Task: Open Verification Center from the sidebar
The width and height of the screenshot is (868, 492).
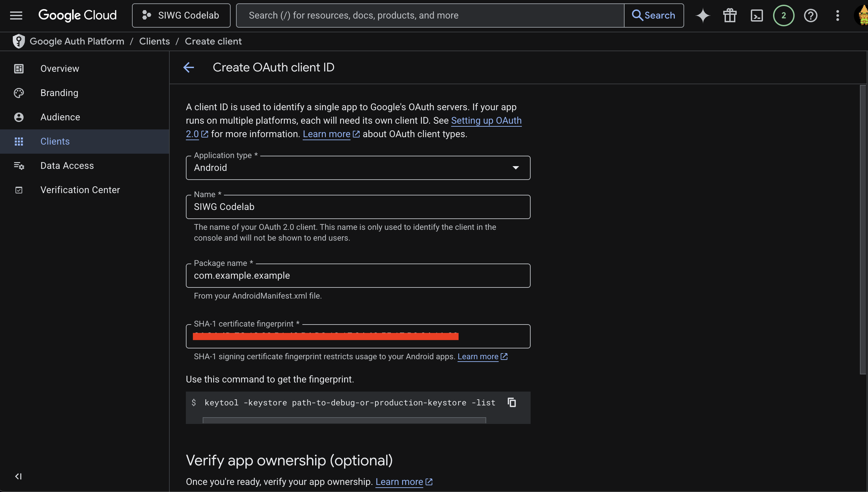Action: (80, 190)
